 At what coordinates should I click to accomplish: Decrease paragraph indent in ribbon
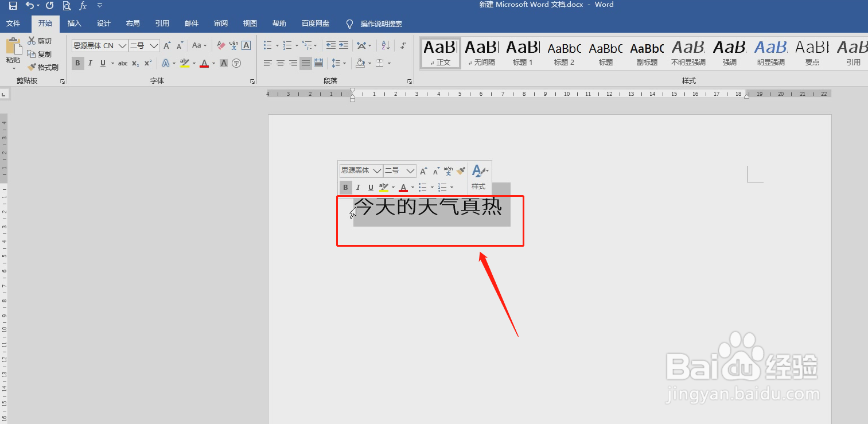pos(331,45)
